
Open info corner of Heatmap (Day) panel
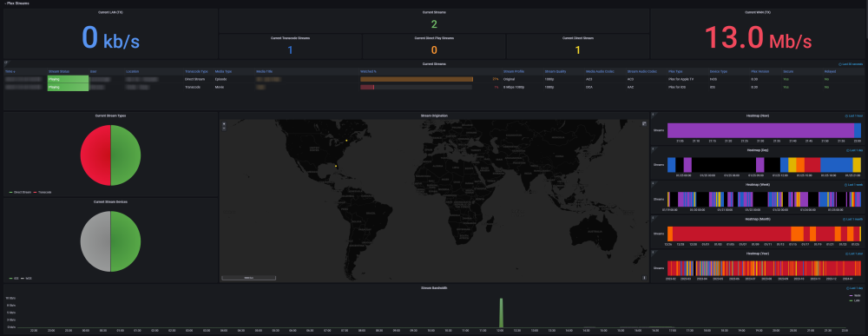coord(653,149)
